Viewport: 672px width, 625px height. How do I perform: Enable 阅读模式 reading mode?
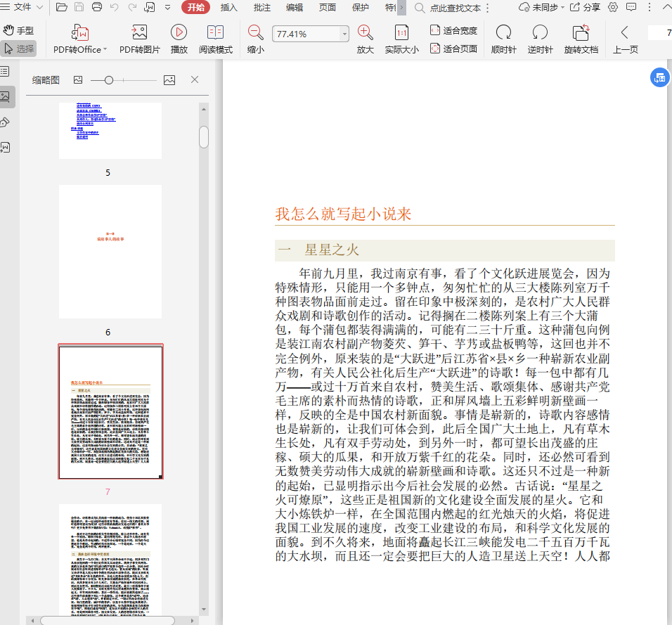click(x=216, y=39)
